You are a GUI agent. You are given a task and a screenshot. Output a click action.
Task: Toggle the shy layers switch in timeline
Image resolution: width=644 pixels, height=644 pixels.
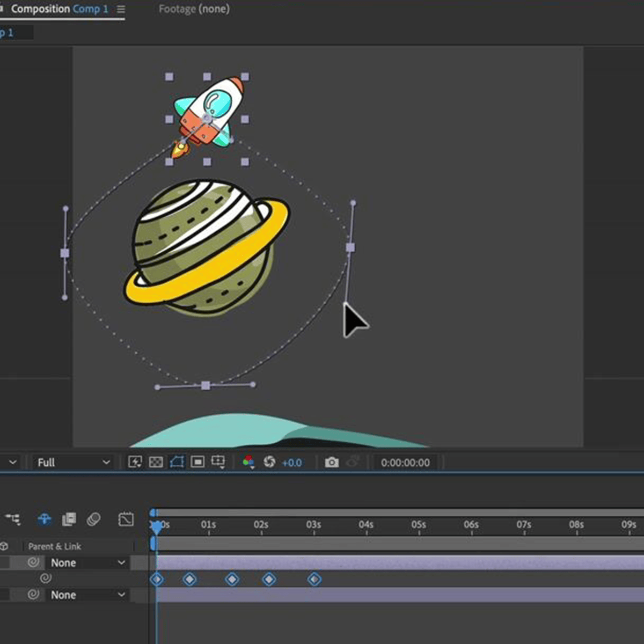45,519
